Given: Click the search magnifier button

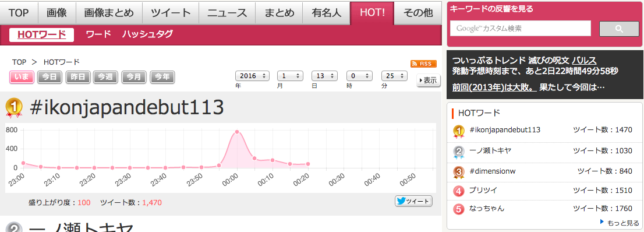Looking at the screenshot, I should tap(619, 29).
